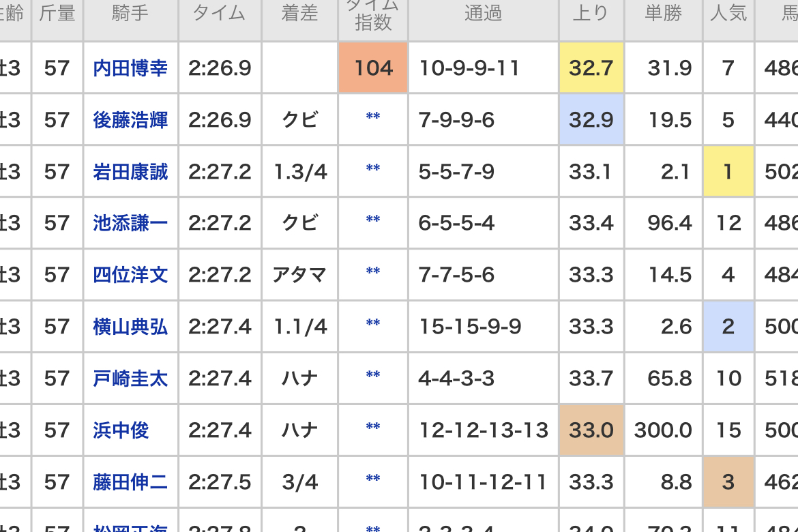Click jockey name 浜中俊
The image size is (798, 532).
pos(121,430)
